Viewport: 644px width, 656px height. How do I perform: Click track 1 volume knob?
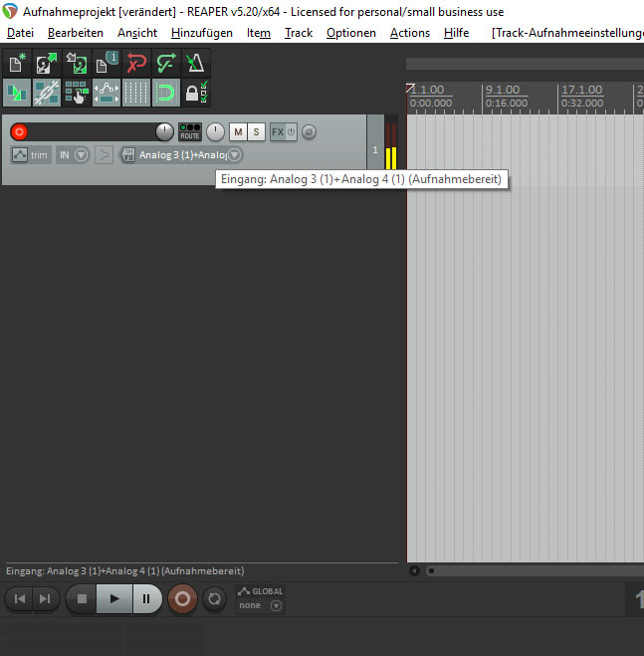pyautogui.click(x=164, y=131)
